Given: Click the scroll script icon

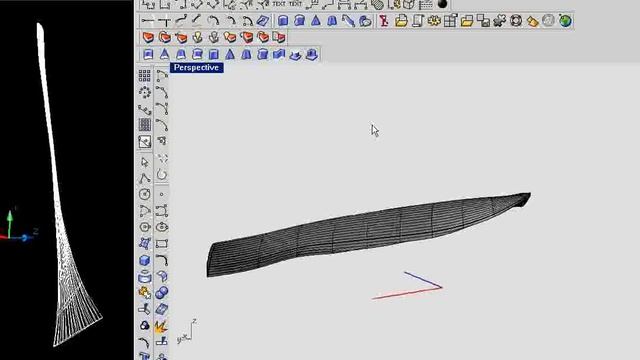Looking at the screenshot, I should click(x=418, y=21).
